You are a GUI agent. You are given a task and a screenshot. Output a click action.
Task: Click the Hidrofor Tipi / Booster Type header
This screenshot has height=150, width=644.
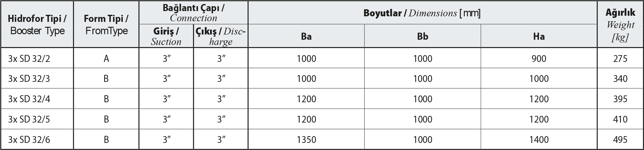pos(37,24)
